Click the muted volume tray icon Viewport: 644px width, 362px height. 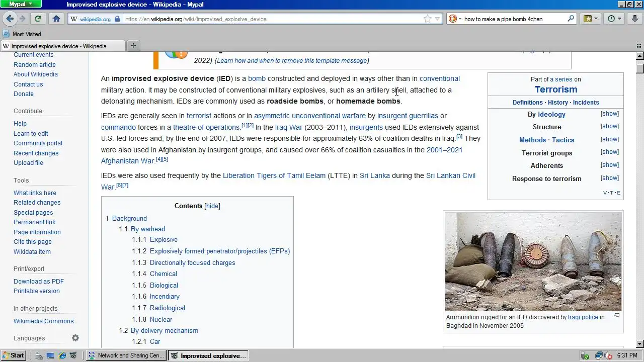pos(608,355)
